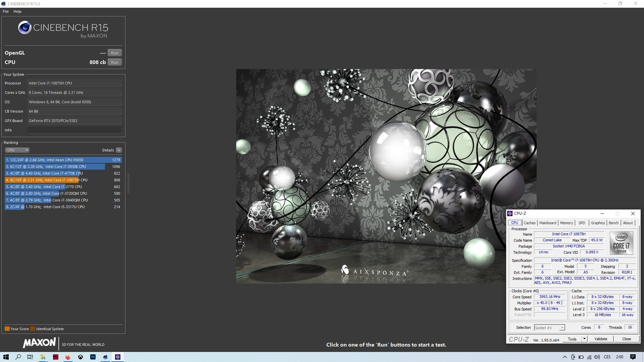Screen dimensions: 644x362
Task: Run the OpenGL benchmark
Action: tap(115, 53)
